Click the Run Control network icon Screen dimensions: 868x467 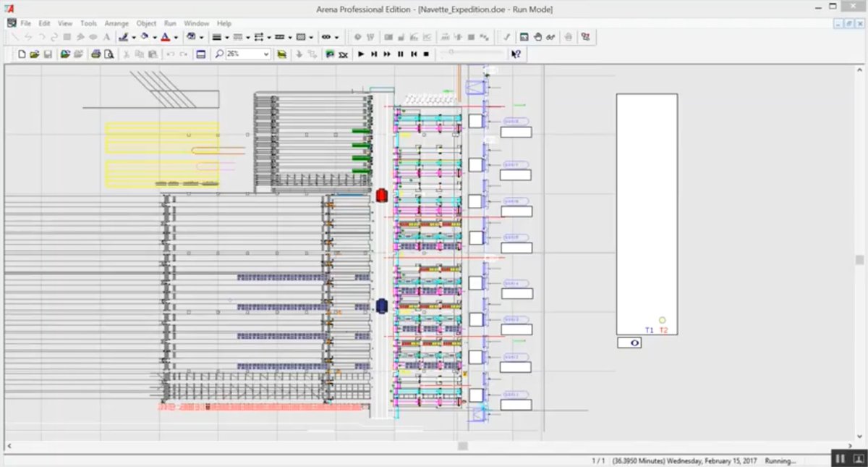[585, 37]
